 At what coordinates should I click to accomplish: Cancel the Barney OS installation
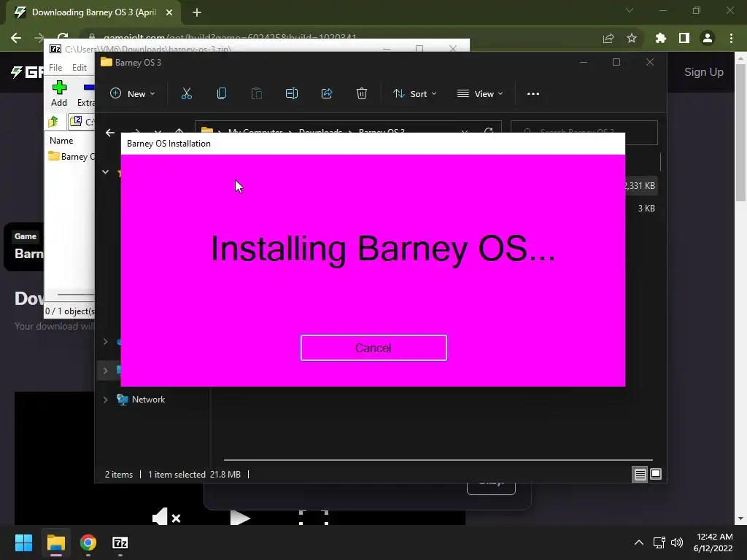click(373, 348)
